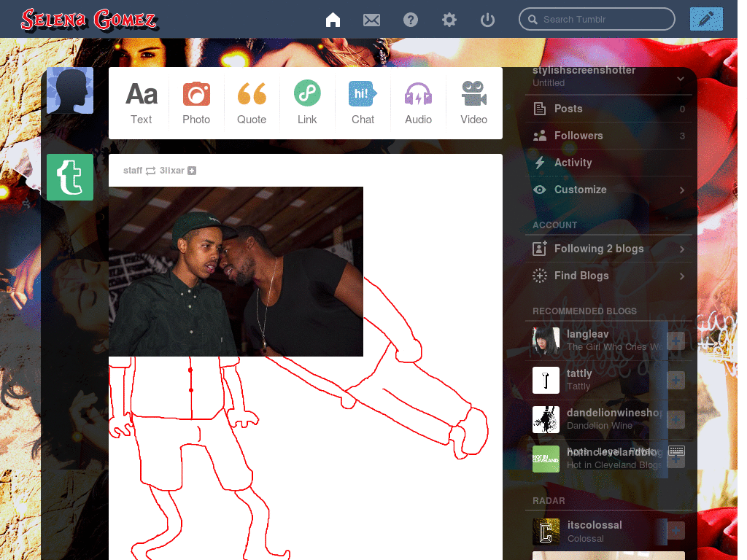Open the Help question mark icon
Viewport: 747px width, 560px height.
pos(411,20)
